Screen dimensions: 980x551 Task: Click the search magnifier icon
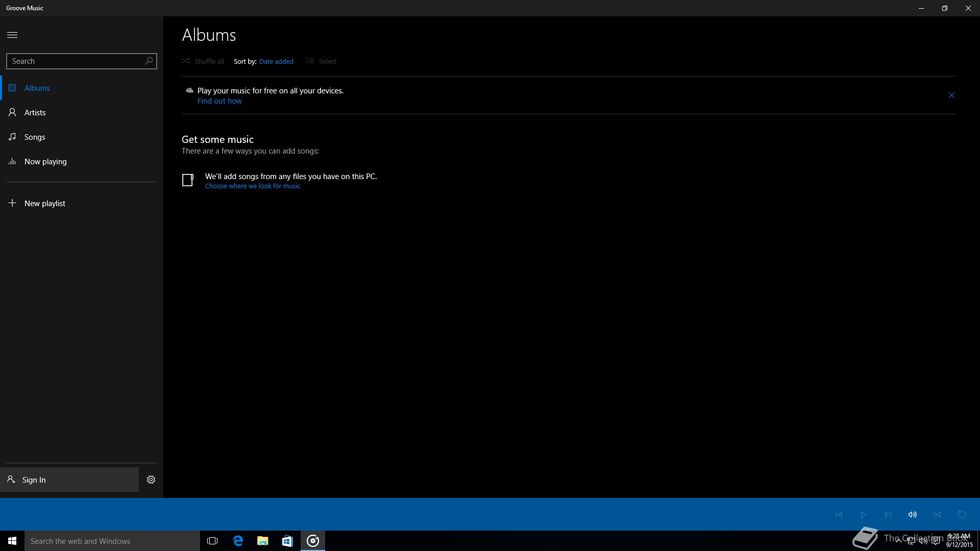pyautogui.click(x=149, y=61)
